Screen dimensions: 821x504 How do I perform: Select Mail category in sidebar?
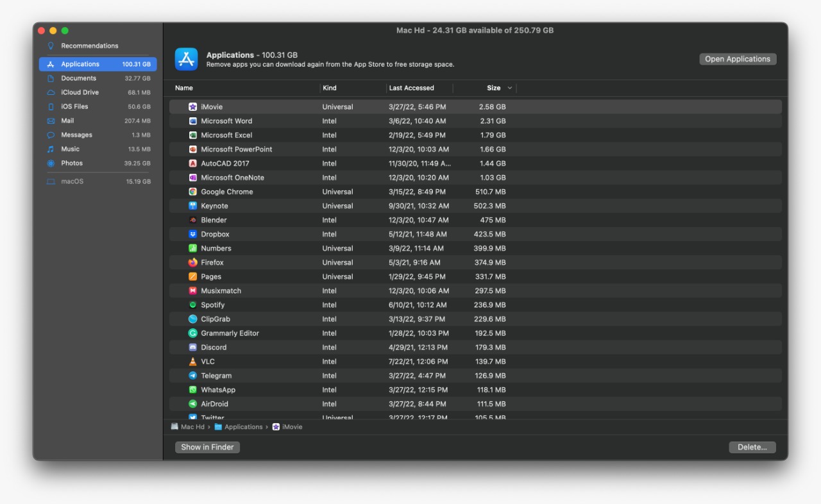point(98,121)
